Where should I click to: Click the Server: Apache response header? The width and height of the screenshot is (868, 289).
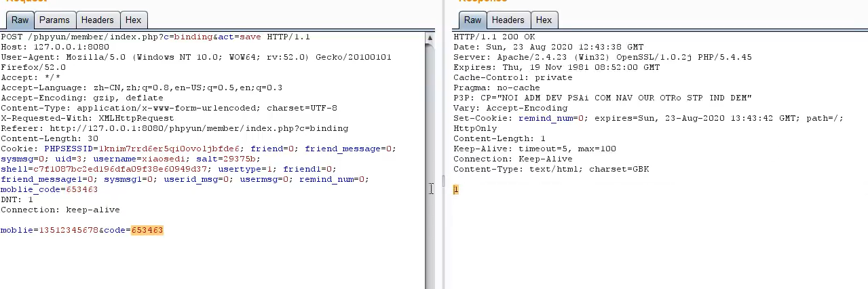(x=603, y=57)
